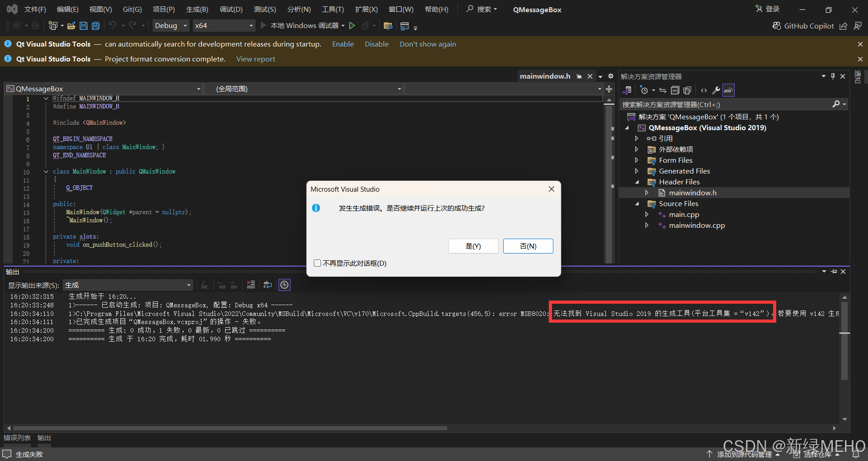The image size is (868, 461).
Task: Click the Open File folder icon in toolbar
Action: (71, 26)
